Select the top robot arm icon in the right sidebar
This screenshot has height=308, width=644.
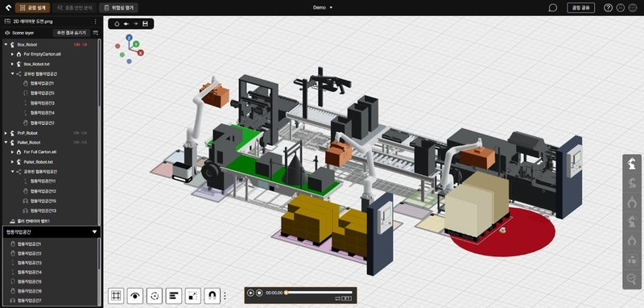(632, 163)
